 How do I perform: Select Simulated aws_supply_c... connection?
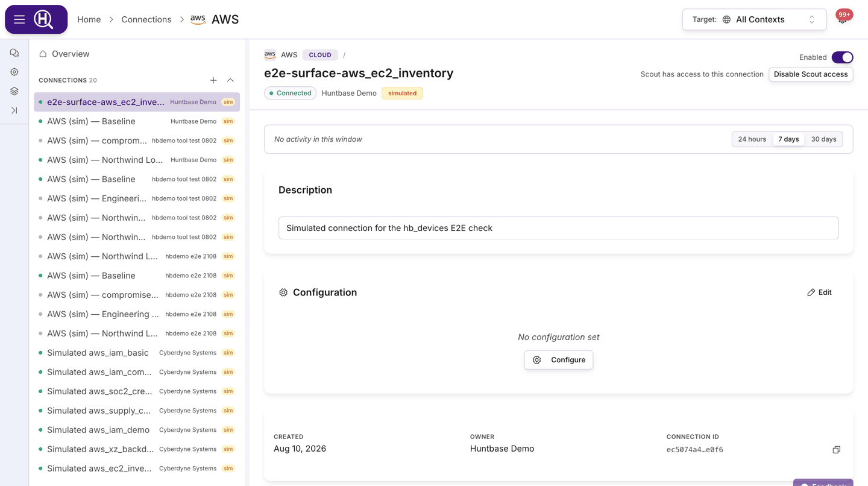[x=137, y=411]
